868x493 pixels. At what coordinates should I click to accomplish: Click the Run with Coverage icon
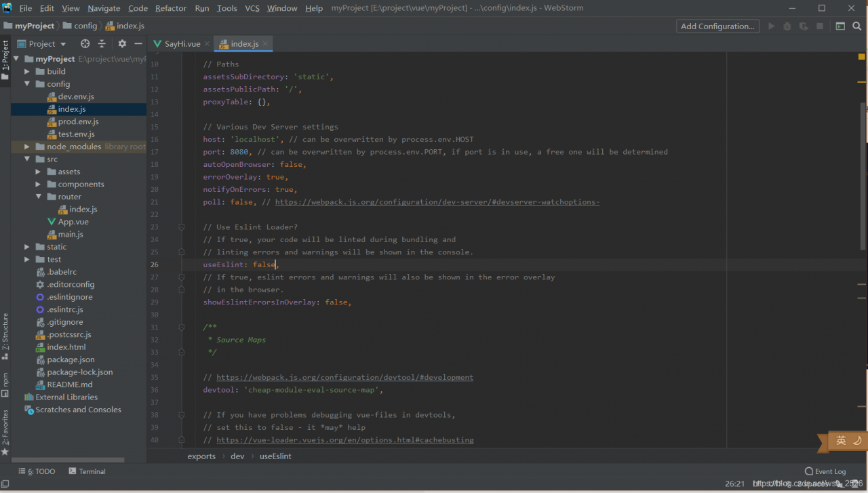(x=804, y=26)
